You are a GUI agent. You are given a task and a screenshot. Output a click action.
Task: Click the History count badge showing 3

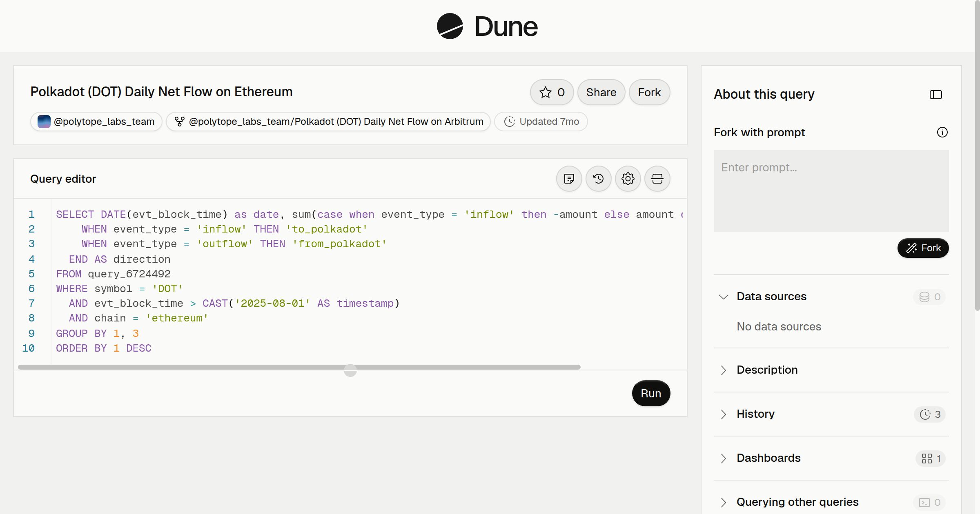click(930, 414)
